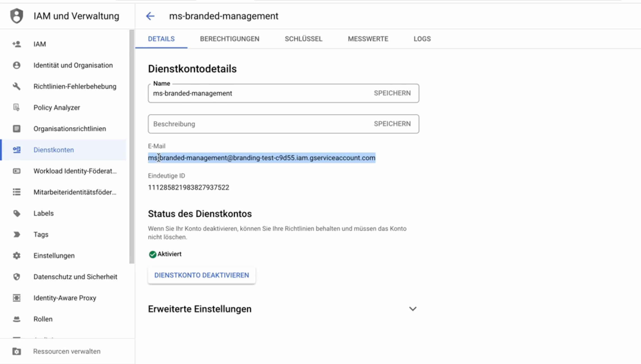The height and width of the screenshot is (364, 641).
Task: Open the Schlüssel tab
Action: [303, 39]
